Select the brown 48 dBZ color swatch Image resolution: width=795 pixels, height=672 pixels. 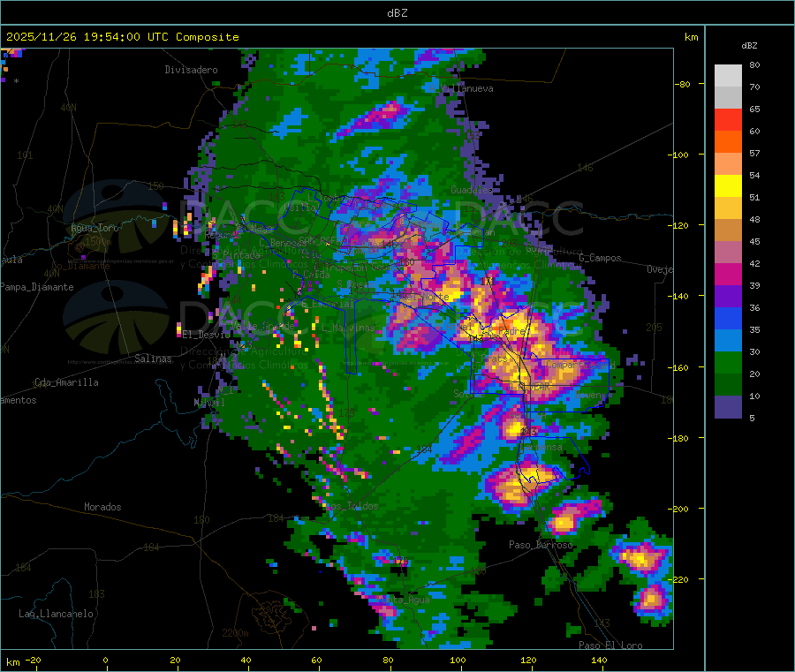coord(728,230)
